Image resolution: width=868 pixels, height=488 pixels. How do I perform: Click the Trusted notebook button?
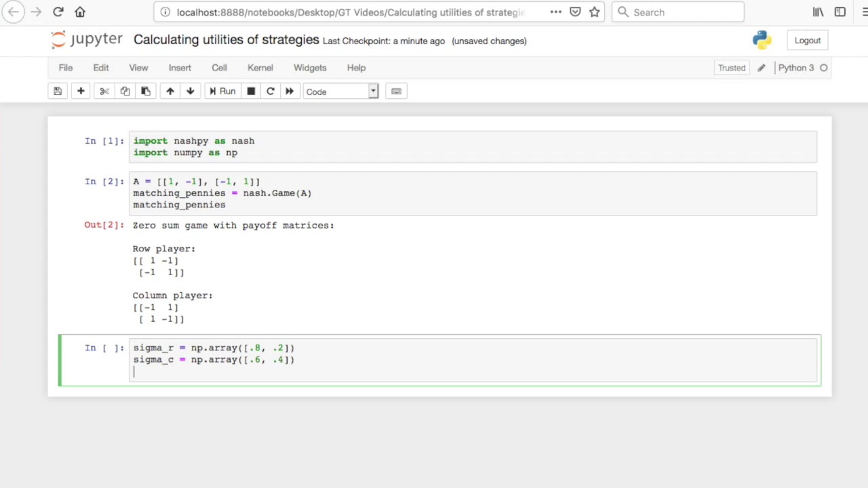732,68
